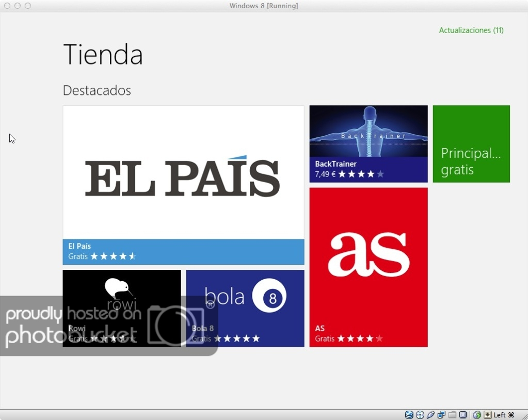The width and height of the screenshot is (528, 420).
Task: Select the keyboard capture status icon
Action: pyautogui.click(x=487, y=414)
